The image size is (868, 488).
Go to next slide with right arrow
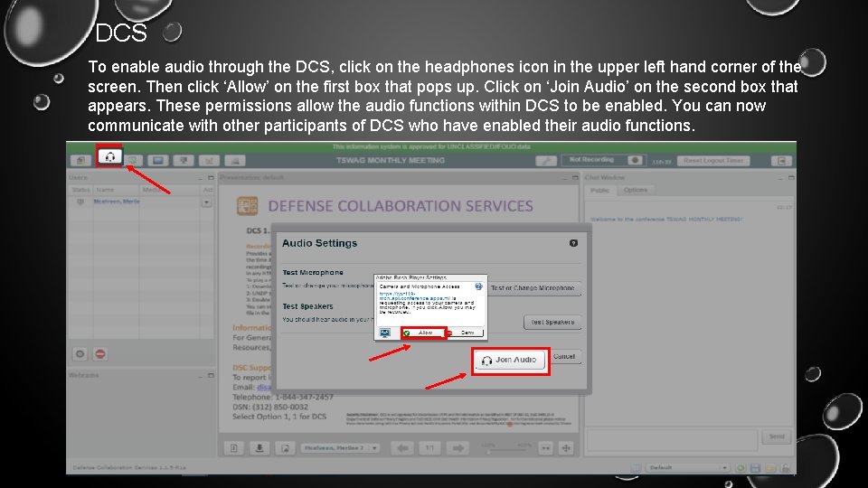pyautogui.click(x=458, y=448)
